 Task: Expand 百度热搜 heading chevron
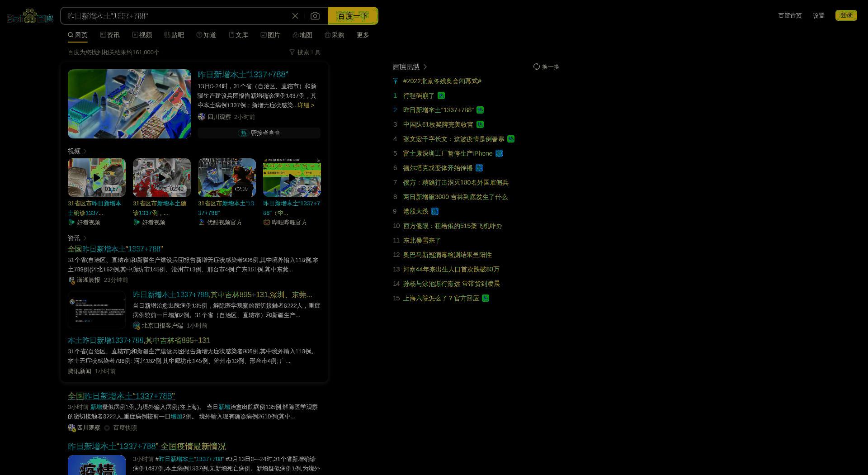(x=425, y=66)
